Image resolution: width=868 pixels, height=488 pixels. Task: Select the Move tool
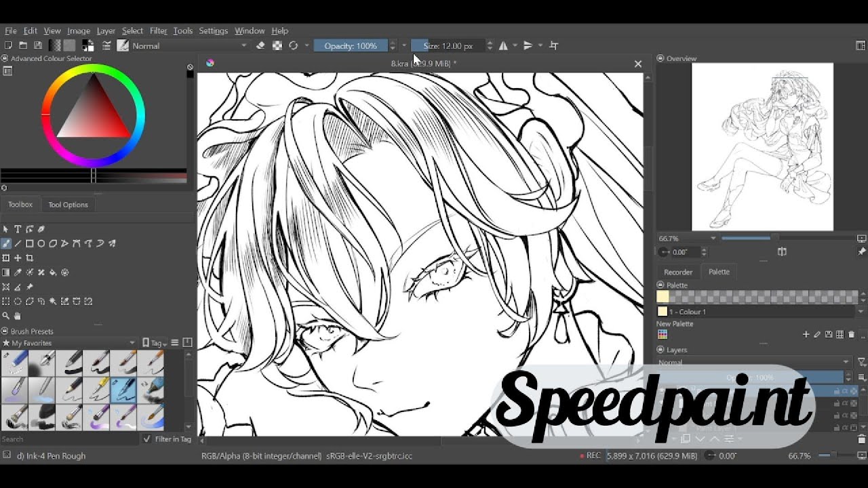coord(18,258)
